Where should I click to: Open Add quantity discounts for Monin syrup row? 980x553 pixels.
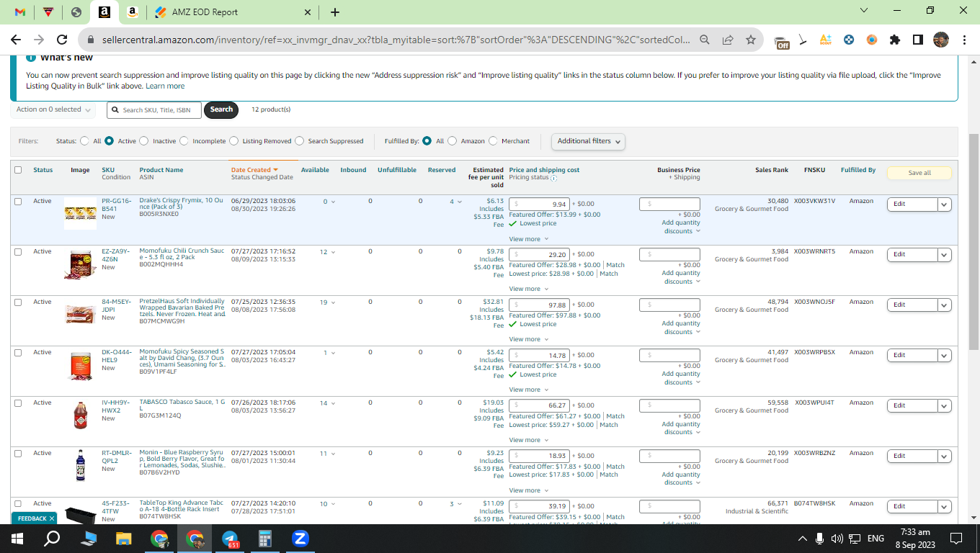pyautogui.click(x=681, y=479)
